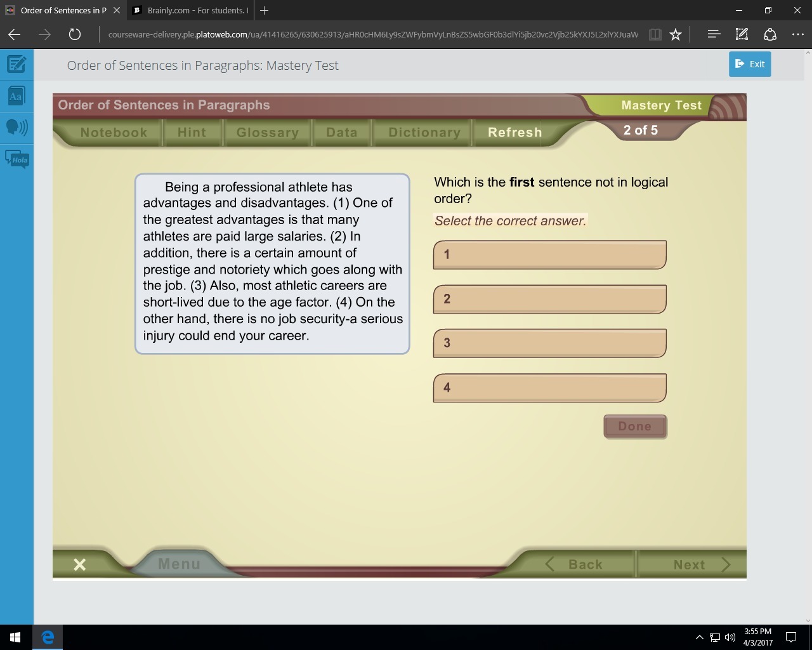
Task: Click the 'Mastery Test' header label
Action: pos(662,105)
